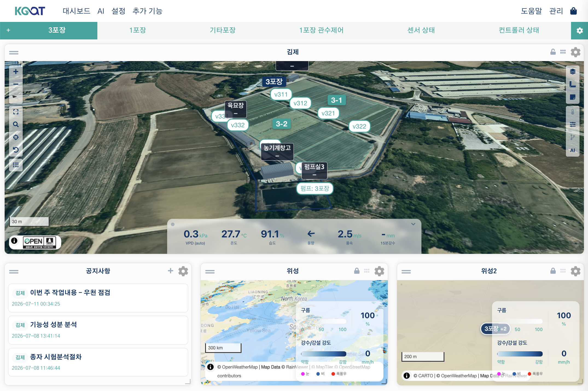Image resolution: width=588 pixels, height=391 pixels.
Task: Collapse the weather readings panel chevron
Action: tap(413, 224)
